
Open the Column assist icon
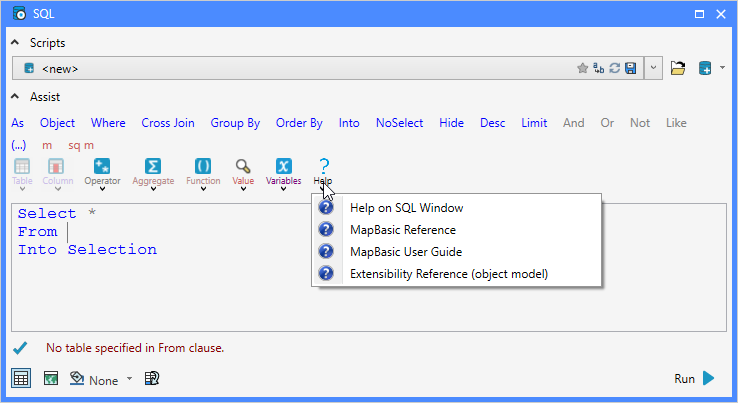[56, 166]
